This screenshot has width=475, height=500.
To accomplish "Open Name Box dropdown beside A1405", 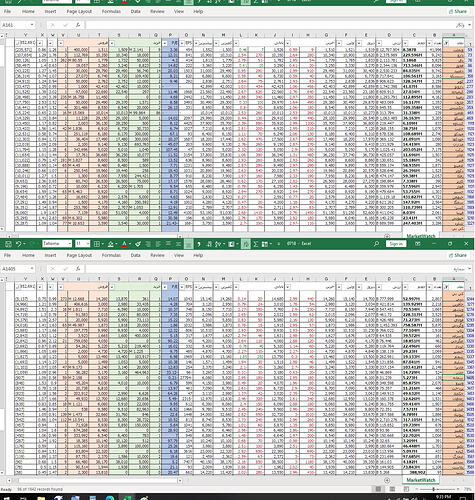I will pos(32,268).
